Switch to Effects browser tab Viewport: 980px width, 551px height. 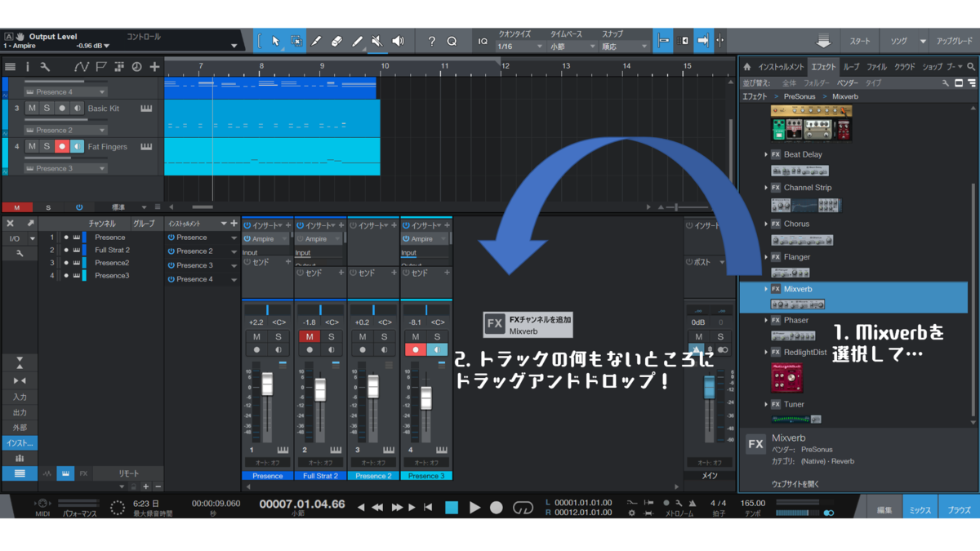pos(823,67)
